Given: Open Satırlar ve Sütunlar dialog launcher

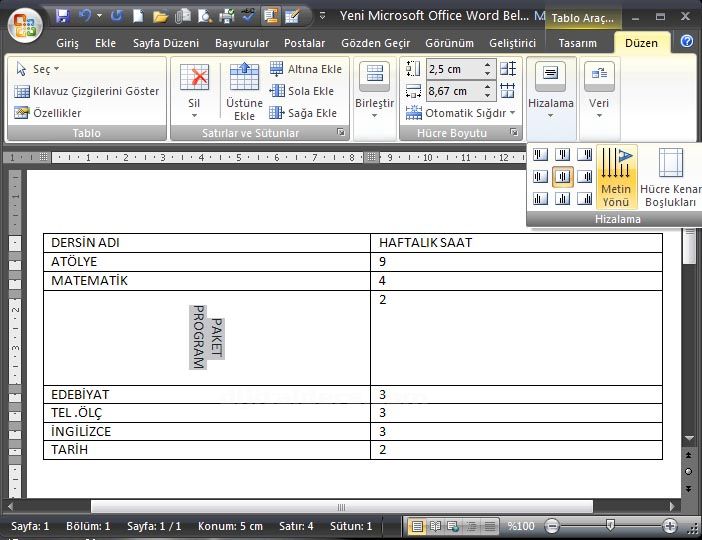Looking at the screenshot, I should click(341, 133).
